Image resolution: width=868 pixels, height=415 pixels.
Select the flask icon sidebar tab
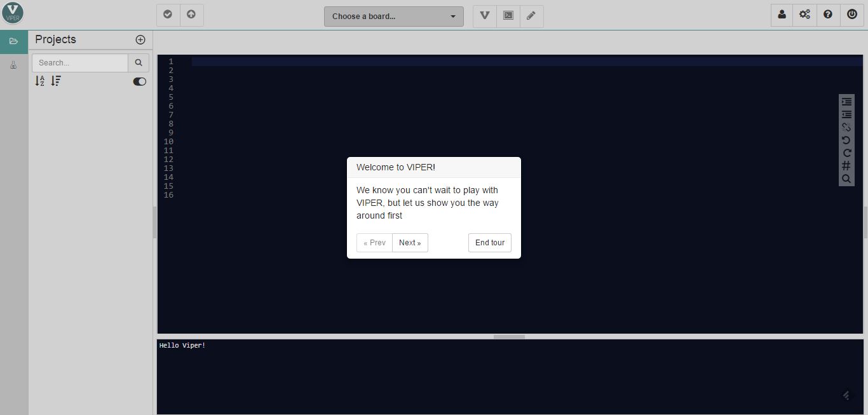tap(13, 65)
